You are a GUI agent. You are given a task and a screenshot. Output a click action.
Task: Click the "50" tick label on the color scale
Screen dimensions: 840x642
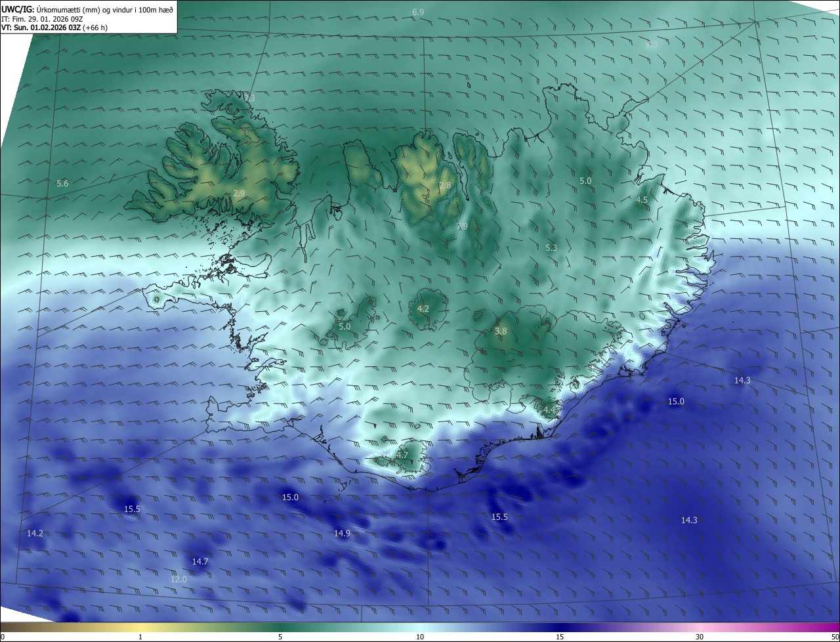coord(835,637)
